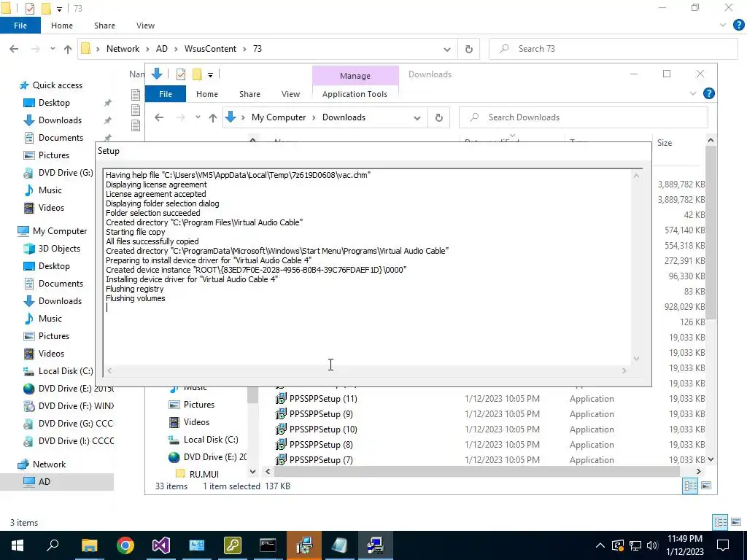
Task: Select PPSSPPSetup (11) file
Action: [323, 399]
